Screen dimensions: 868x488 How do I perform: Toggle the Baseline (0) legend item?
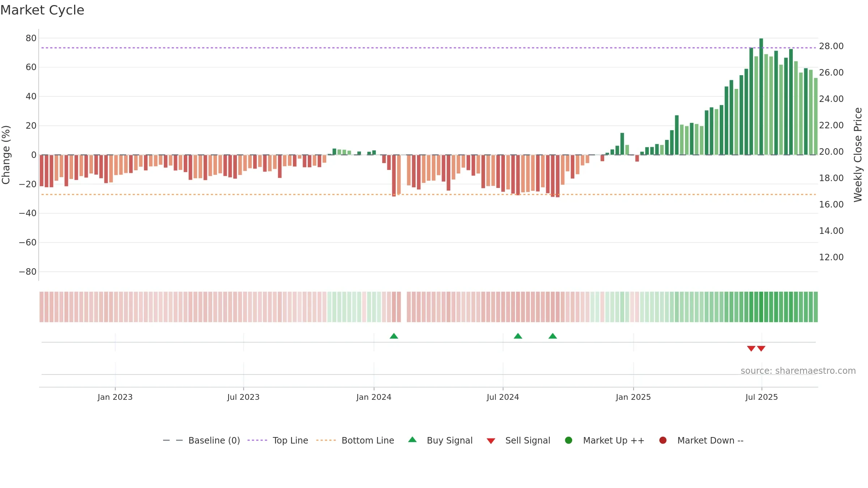coord(201,440)
